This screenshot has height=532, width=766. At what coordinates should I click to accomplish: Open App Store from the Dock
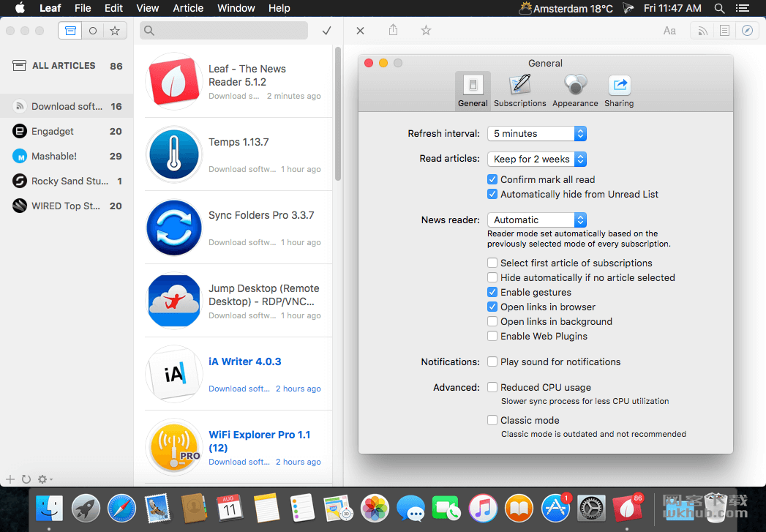pyautogui.click(x=555, y=508)
